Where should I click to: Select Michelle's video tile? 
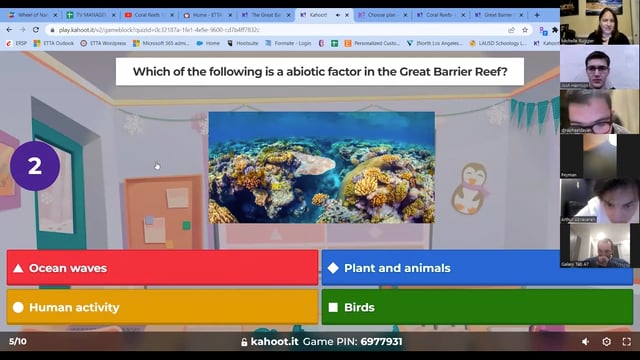coord(600,22)
